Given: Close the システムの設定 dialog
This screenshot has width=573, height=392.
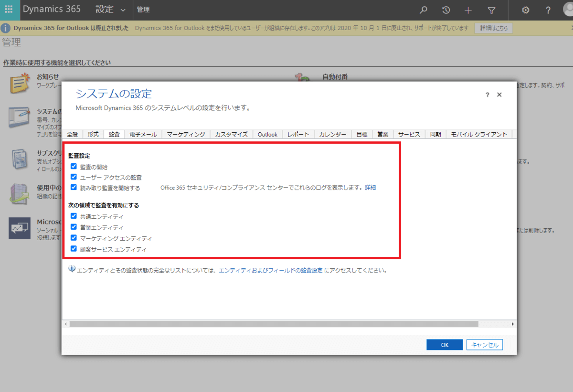Looking at the screenshot, I should pos(499,95).
